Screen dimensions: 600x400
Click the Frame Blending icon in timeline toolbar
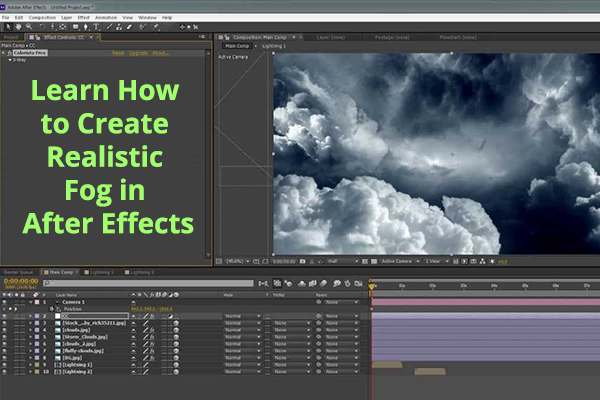coord(313,284)
